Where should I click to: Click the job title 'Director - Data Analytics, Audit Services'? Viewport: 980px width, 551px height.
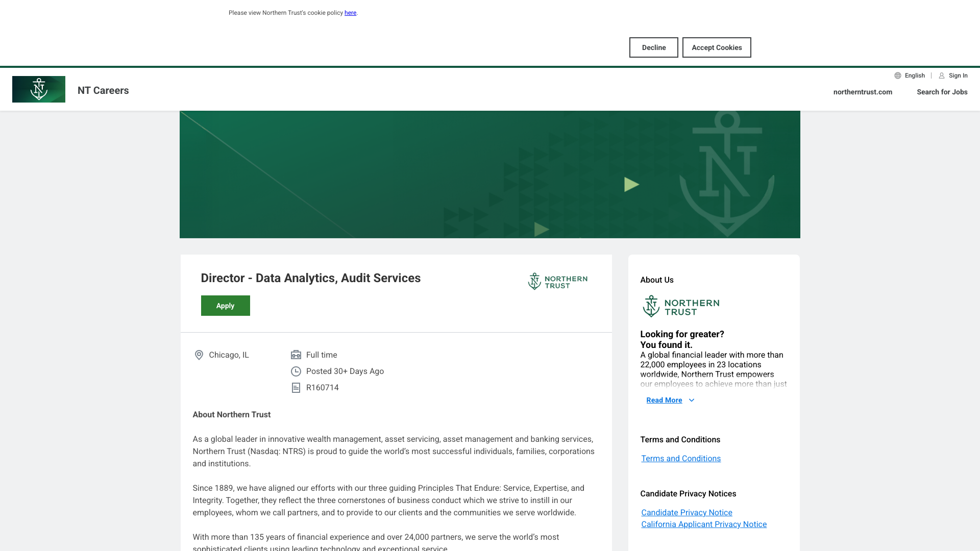(311, 278)
